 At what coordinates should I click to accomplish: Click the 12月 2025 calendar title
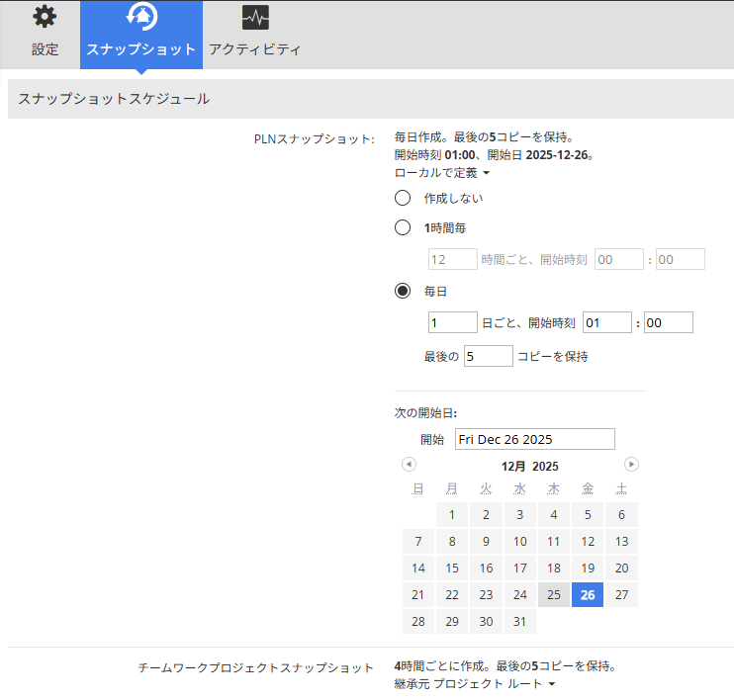[x=530, y=466]
